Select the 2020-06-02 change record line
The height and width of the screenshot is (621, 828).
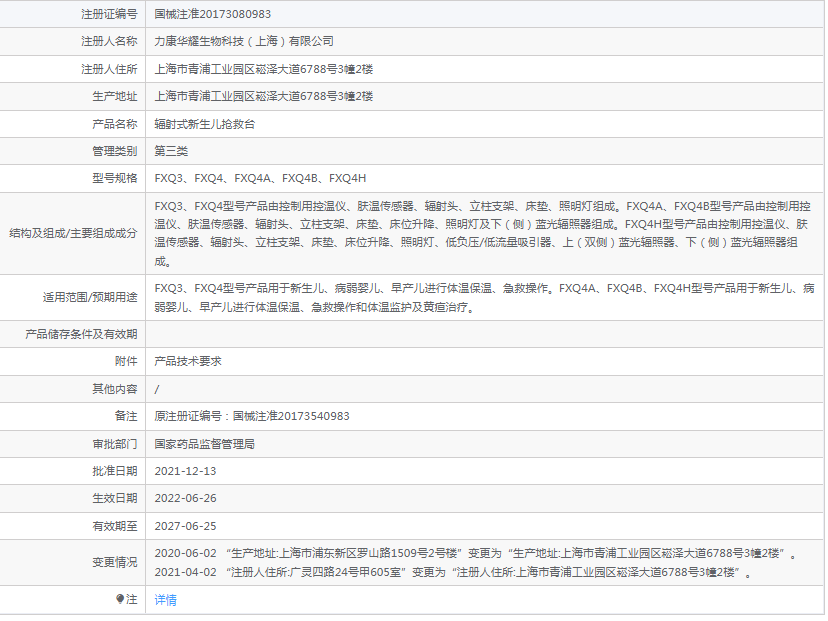point(475,553)
